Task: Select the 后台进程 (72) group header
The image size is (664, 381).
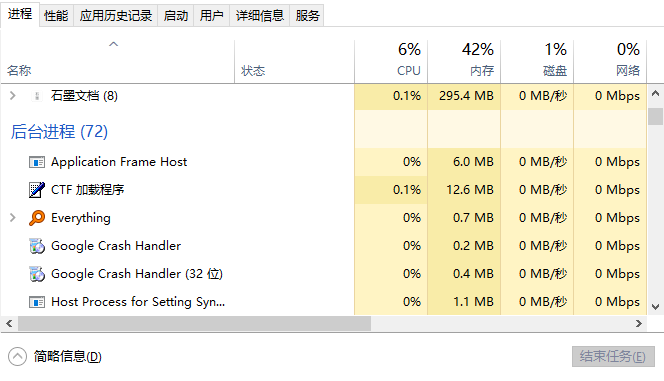Action: pyautogui.click(x=59, y=132)
